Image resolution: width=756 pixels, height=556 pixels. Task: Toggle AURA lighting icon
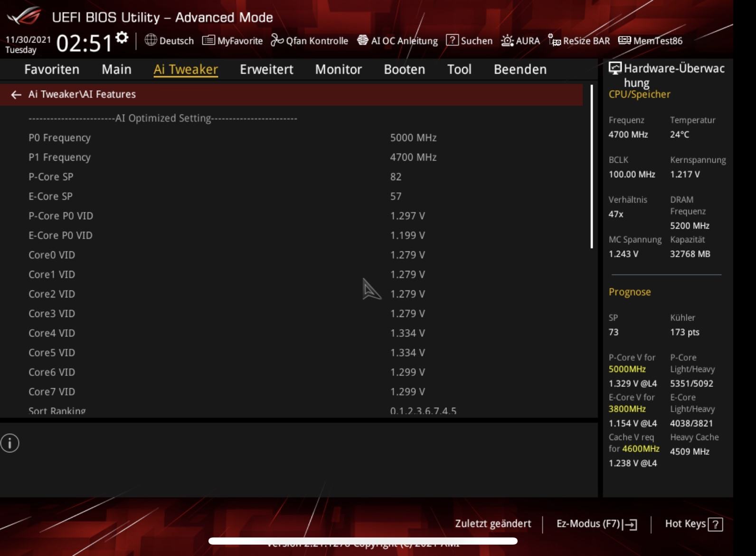click(x=507, y=40)
